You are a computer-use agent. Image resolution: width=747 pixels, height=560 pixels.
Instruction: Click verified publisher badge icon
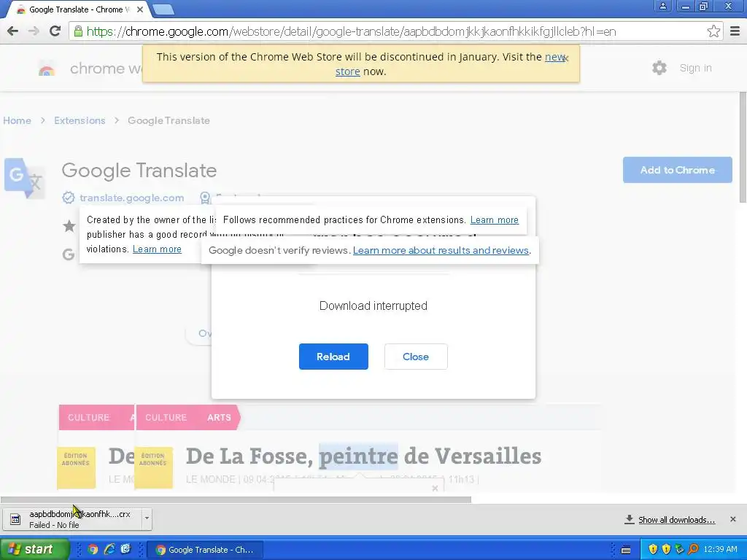coord(68,198)
